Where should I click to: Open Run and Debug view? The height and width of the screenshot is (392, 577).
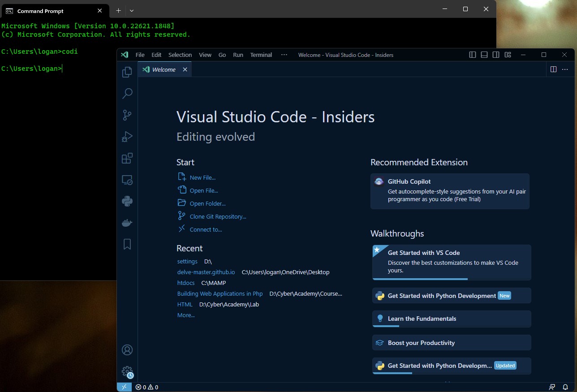[x=127, y=137]
